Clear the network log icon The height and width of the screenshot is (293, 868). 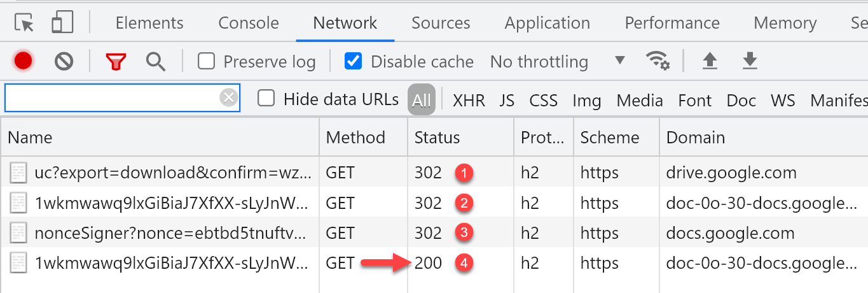click(x=64, y=61)
